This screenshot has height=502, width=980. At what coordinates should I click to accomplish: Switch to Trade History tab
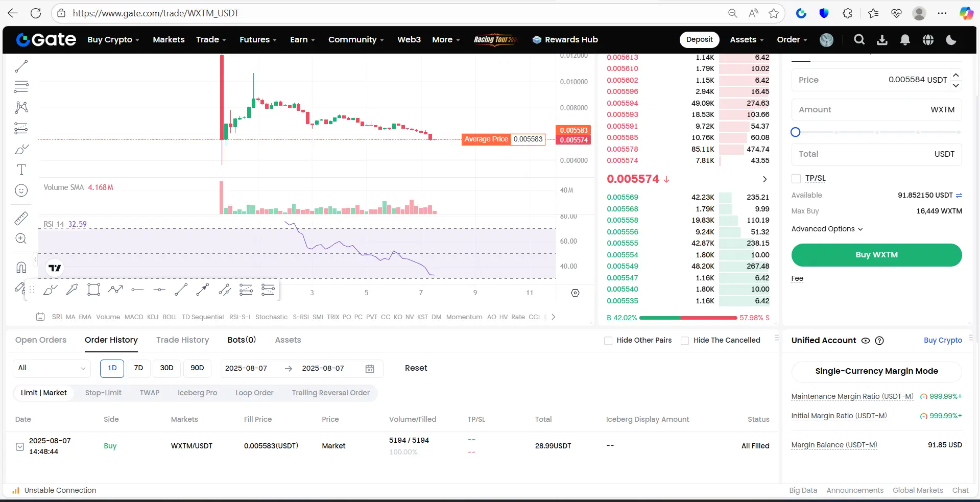coord(182,340)
